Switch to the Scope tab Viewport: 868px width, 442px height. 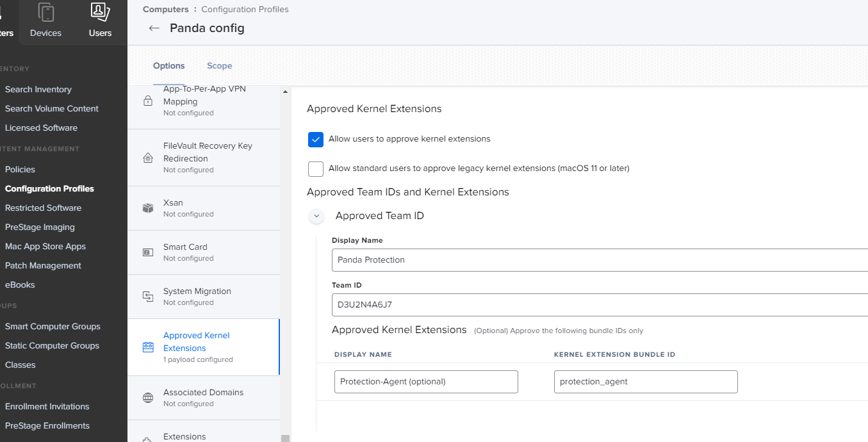pos(219,66)
